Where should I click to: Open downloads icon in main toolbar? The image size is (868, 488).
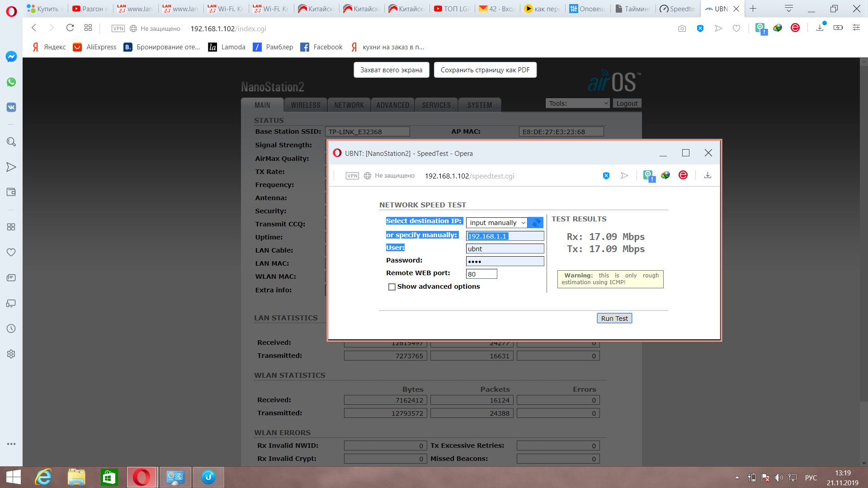coord(820,28)
